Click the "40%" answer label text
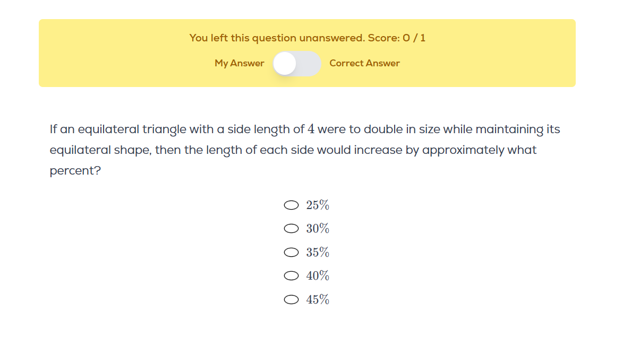640x364 pixels. click(x=318, y=276)
